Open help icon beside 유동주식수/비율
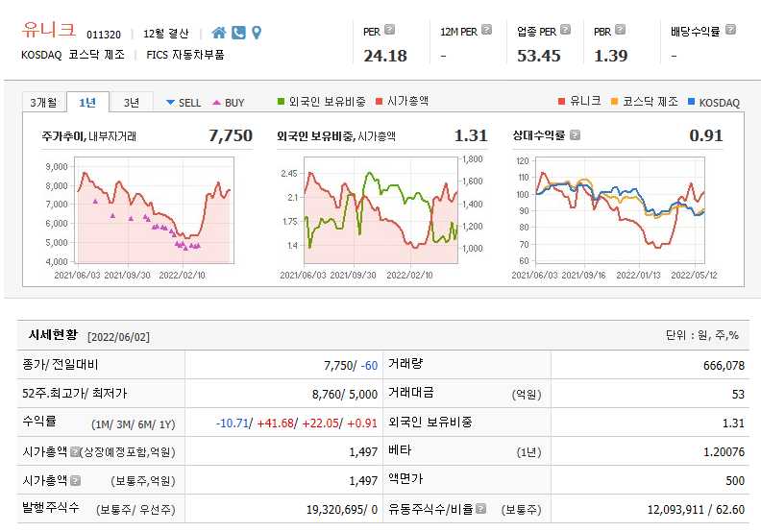The width and height of the screenshot is (761, 532). (481, 508)
